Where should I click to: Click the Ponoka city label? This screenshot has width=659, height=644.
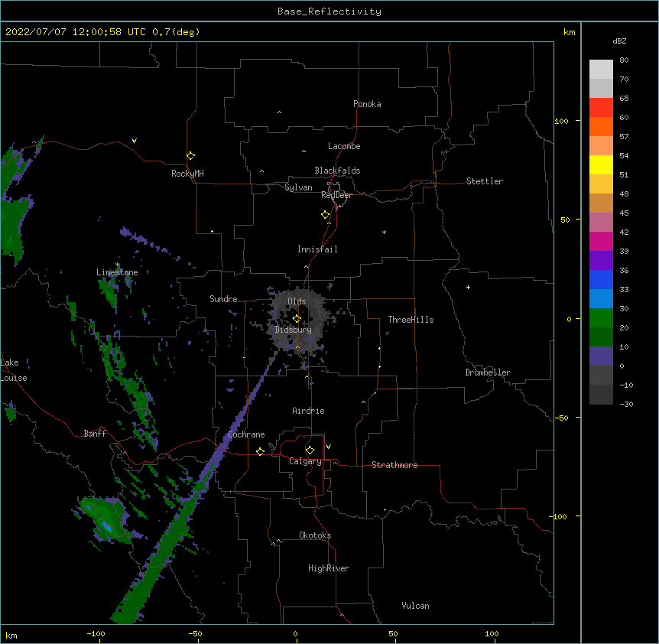(x=367, y=104)
